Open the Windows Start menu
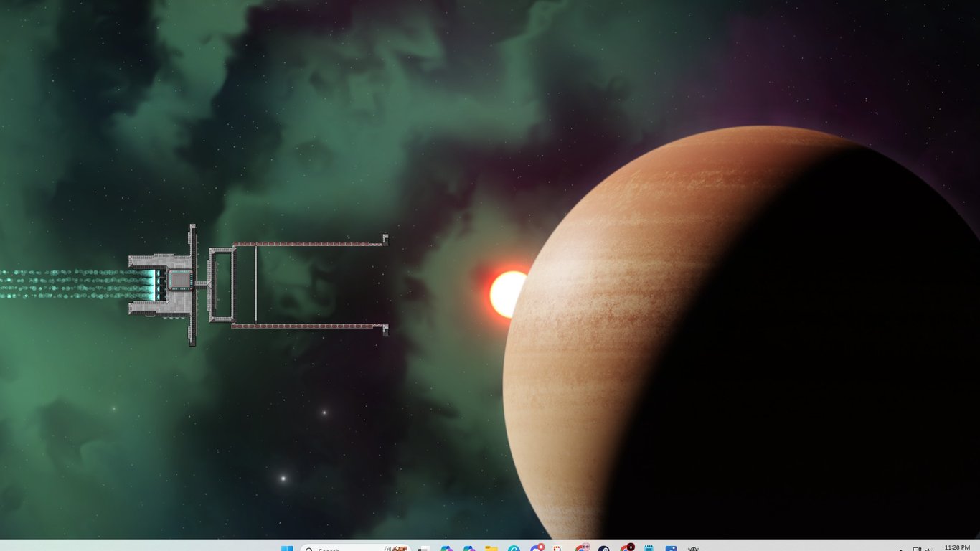The image size is (980, 551). [x=287, y=549]
